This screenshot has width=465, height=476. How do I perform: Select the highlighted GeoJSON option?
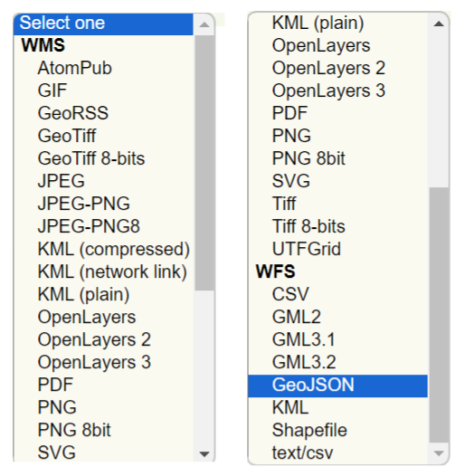tap(337, 386)
